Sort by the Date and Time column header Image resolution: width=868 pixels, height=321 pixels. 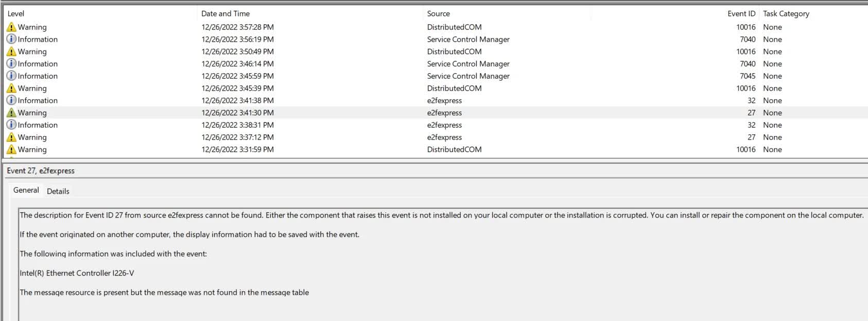coord(225,14)
